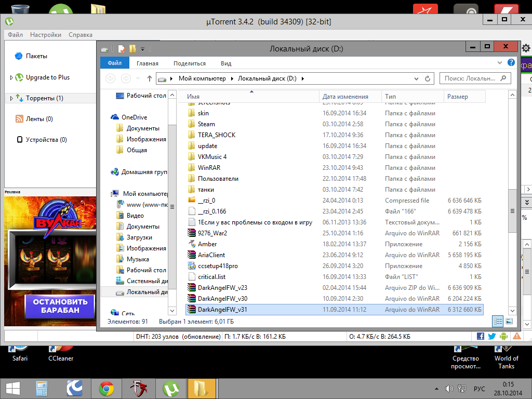
Task: Click the DarkAngelFW_v23 archive icon
Action: (192, 288)
